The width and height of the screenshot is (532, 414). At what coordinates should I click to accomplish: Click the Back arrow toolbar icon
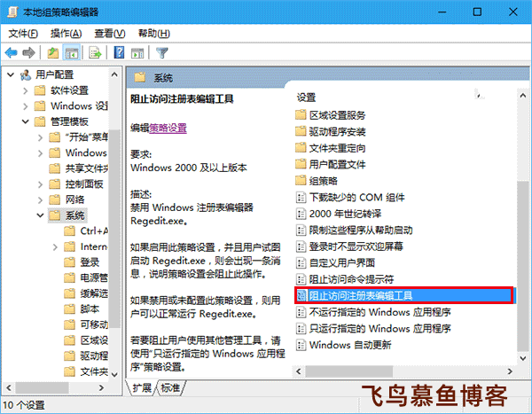click(12, 52)
